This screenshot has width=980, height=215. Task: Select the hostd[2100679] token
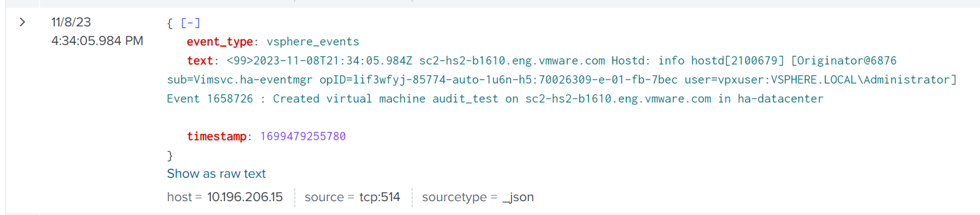[737, 61]
